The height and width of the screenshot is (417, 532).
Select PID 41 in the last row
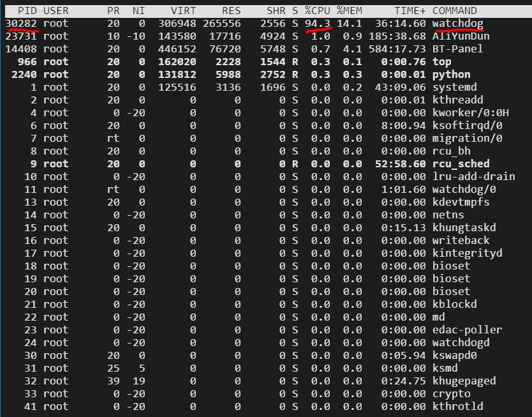tap(31, 407)
